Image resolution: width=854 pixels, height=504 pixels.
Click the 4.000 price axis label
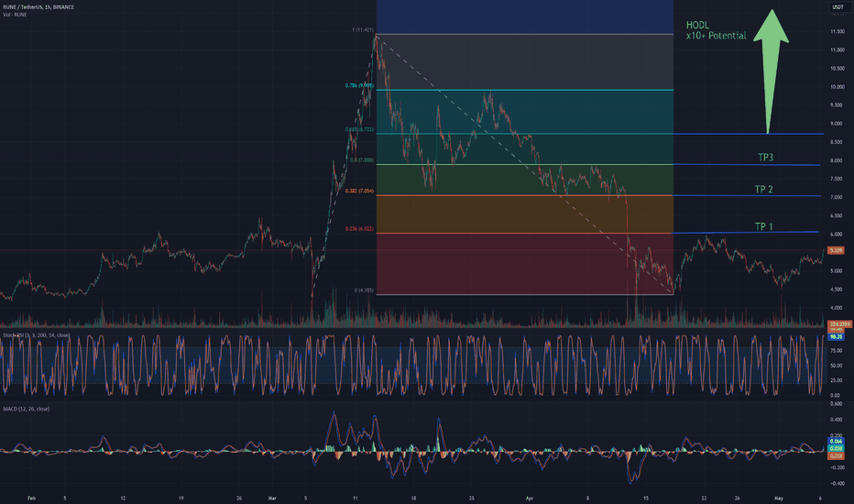(x=838, y=308)
